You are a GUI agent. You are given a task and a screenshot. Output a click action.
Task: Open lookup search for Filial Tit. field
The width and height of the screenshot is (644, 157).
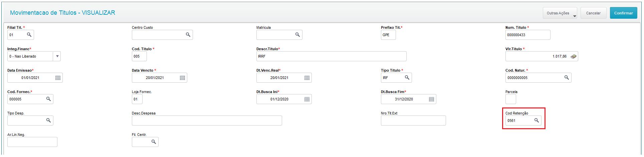(29, 34)
